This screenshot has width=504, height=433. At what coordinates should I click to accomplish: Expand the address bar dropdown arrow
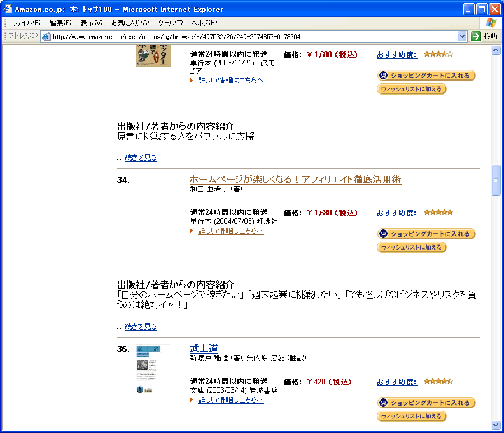[x=462, y=36]
